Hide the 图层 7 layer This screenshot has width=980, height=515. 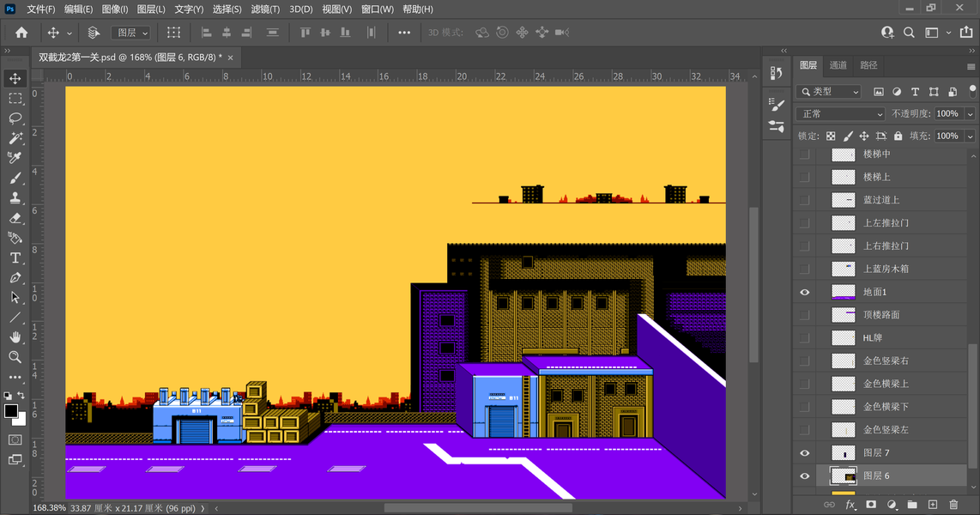804,452
